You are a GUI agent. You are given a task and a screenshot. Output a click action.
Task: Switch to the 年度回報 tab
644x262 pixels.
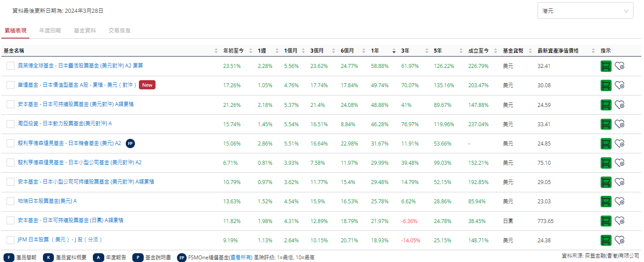click(50, 31)
